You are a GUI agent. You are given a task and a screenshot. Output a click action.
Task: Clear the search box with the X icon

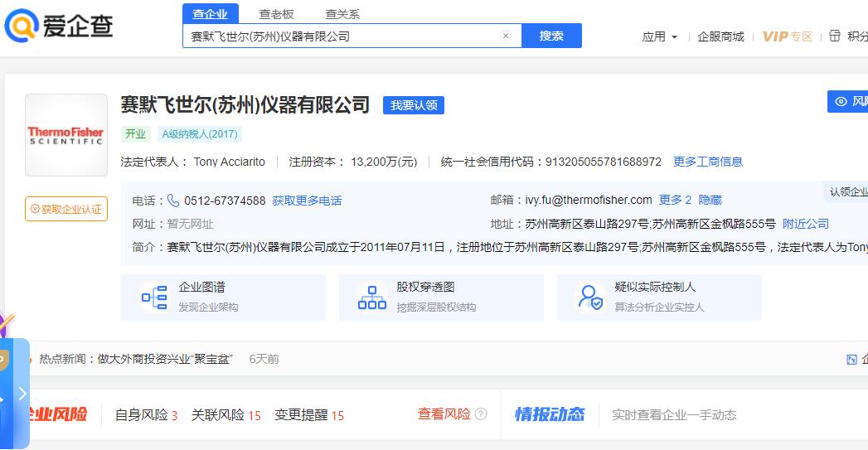(506, 36)
